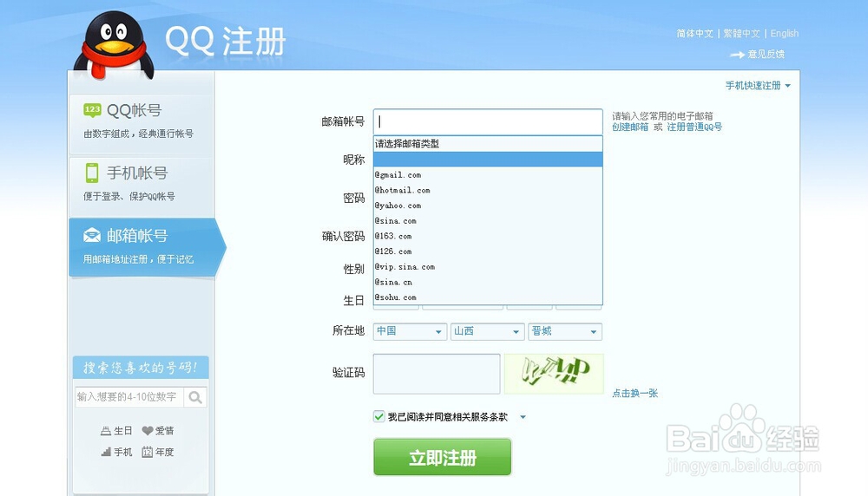Viewport: 868px width, 496px height.
Task: Click 点击换一张 to refresh captcha
Action: [635, 393]
